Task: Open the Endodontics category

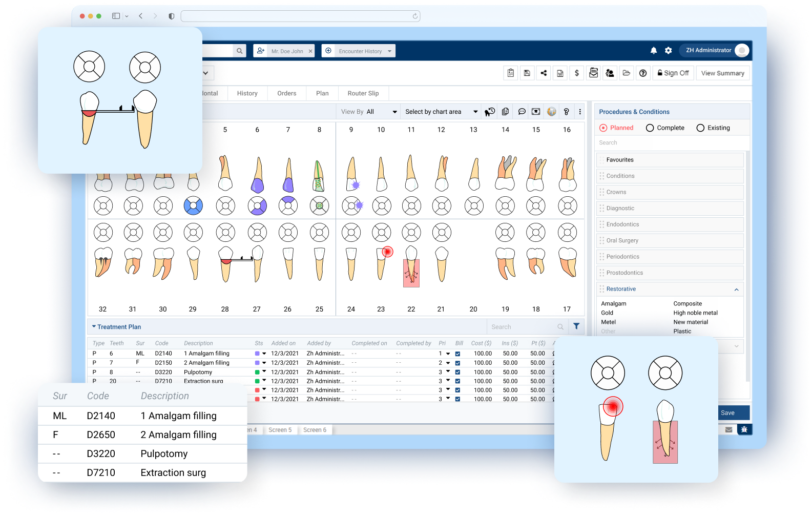Action: tap(670, 224)
